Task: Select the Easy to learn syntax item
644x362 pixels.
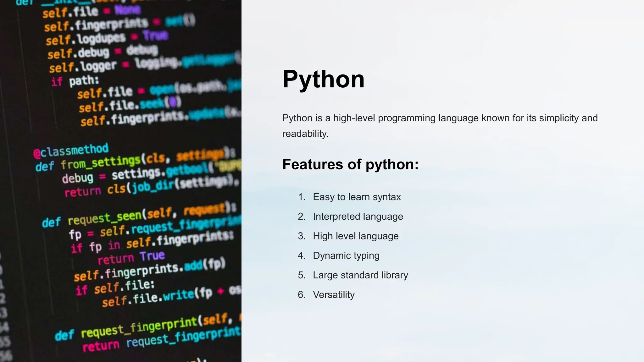Action: click(x=357, y=197)
